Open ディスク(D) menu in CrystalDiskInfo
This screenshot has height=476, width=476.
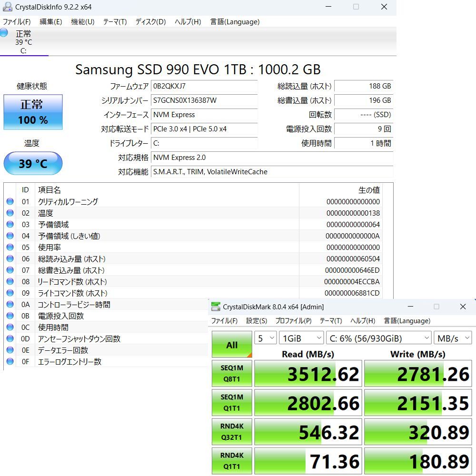point(150,21)
